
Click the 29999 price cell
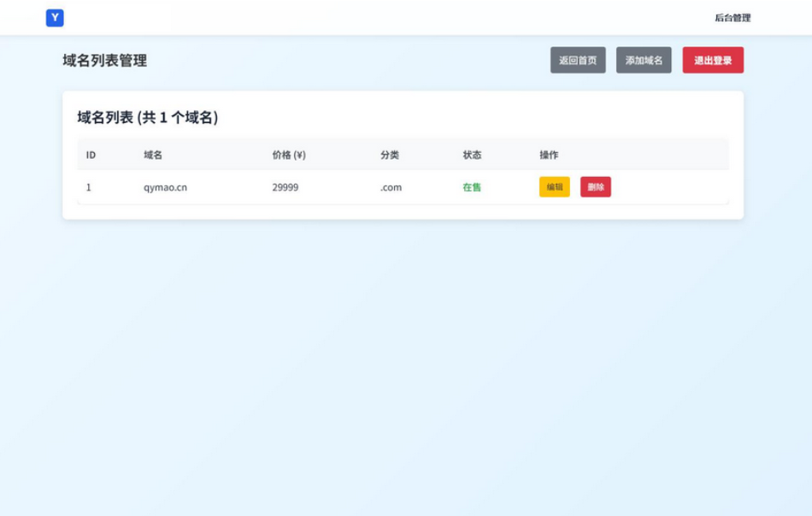point(285,187)
